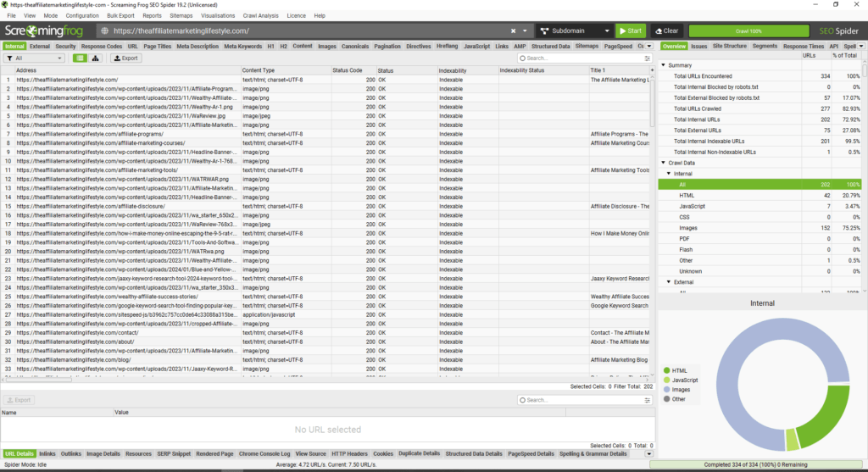Switch to the Meta Description tab
This screenshot has height=472, width=868.
[x=198, y=47]
